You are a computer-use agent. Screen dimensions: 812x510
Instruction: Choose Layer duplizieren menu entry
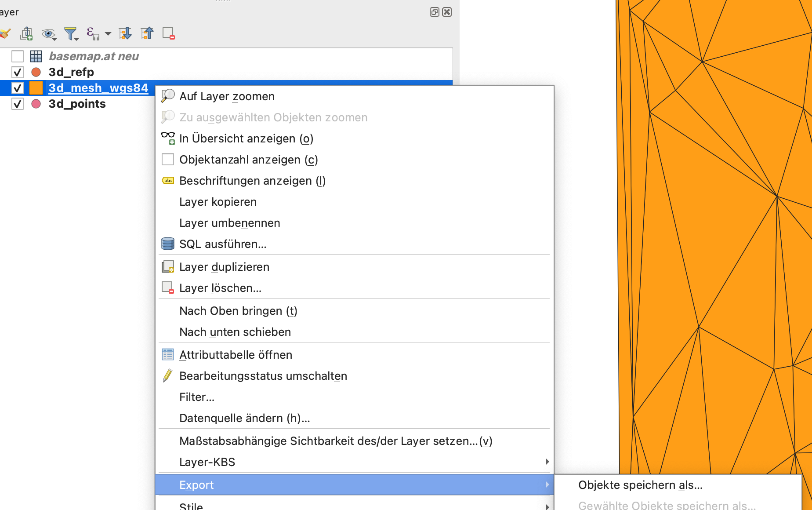pyautogui.click(x=355, y=267)
